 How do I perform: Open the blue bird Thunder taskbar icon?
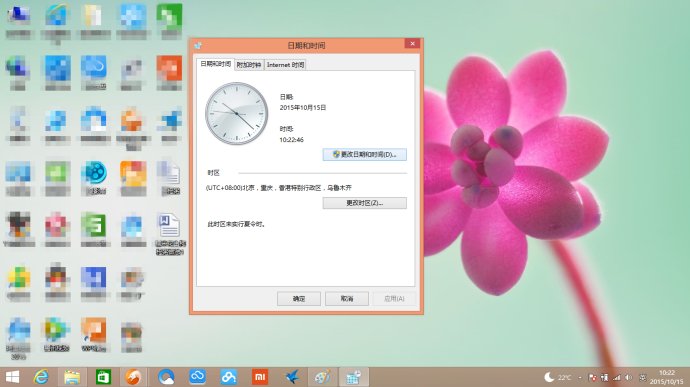292,377
